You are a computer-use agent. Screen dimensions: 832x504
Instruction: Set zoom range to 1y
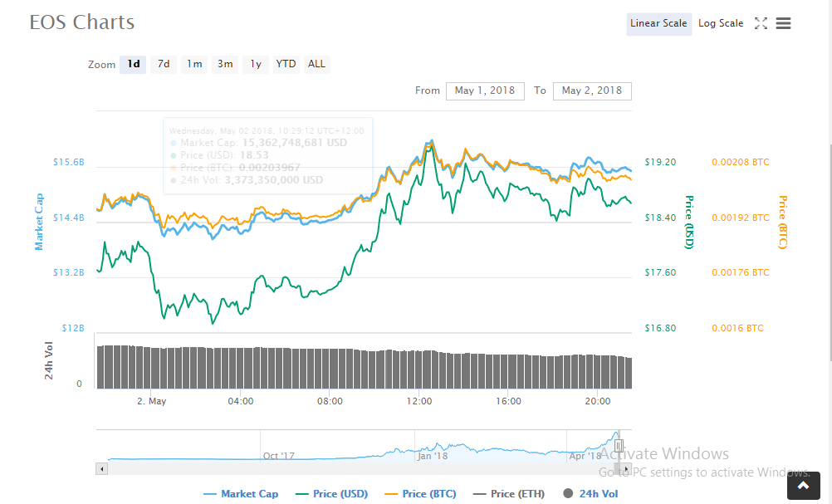[256, 64]
